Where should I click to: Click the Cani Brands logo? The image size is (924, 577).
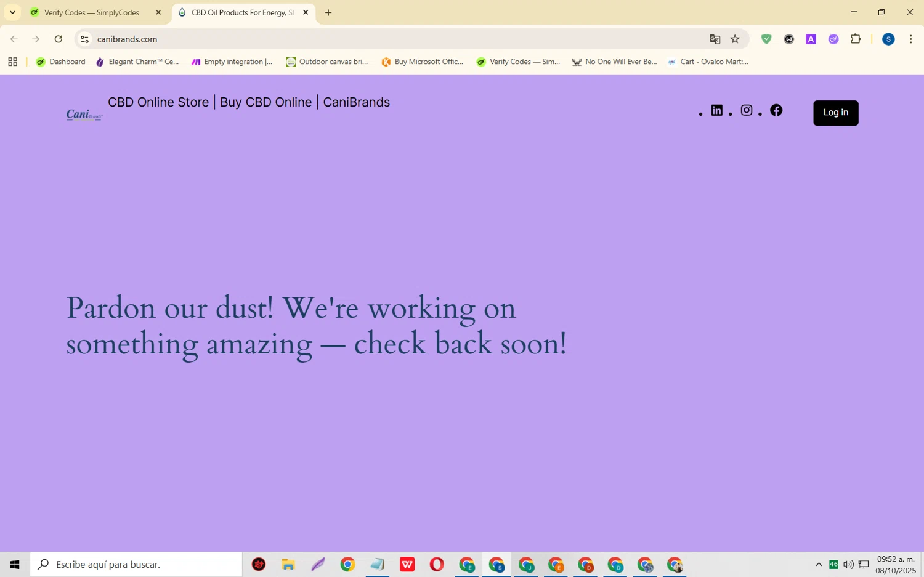click(84, 114)
